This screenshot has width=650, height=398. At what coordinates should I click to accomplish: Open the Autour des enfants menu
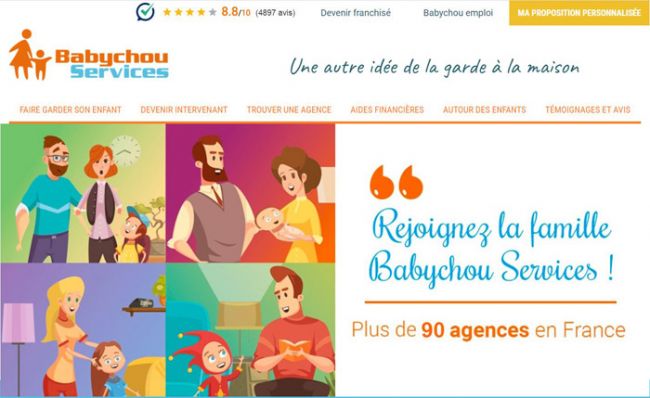[x=484, y=110]
